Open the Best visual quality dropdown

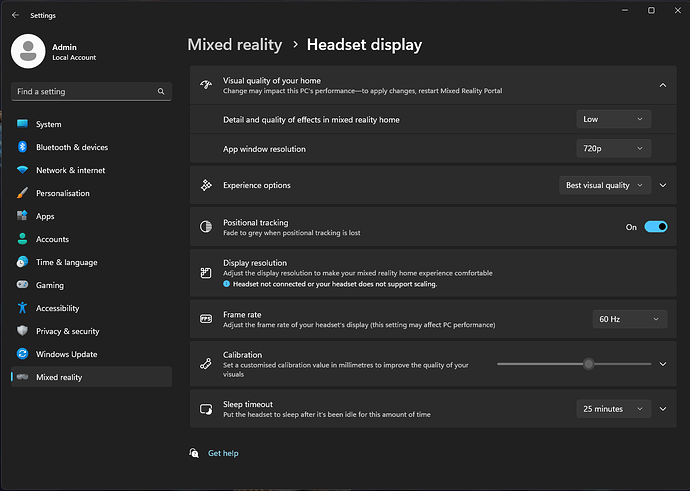pyautogui.click(x=605, y=185)
